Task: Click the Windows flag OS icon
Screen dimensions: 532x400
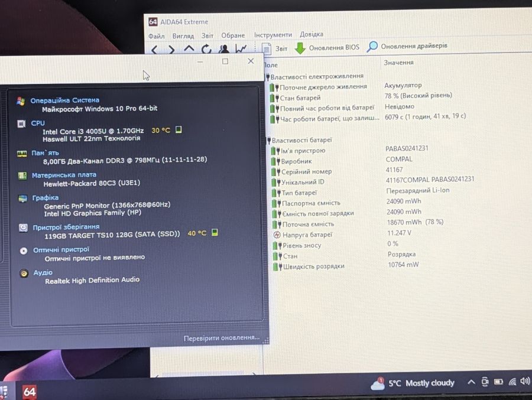Action: (x=21, y=101)
